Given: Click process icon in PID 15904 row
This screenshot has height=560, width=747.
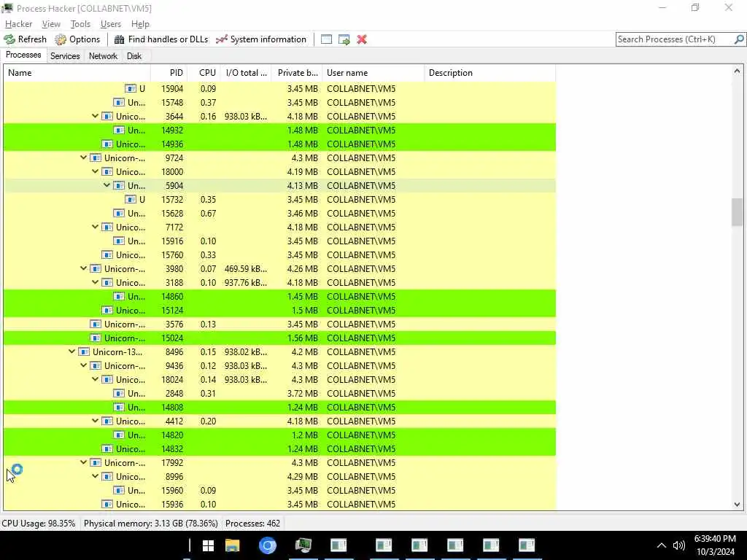Looking at the screenshot, I should [131, 88].
